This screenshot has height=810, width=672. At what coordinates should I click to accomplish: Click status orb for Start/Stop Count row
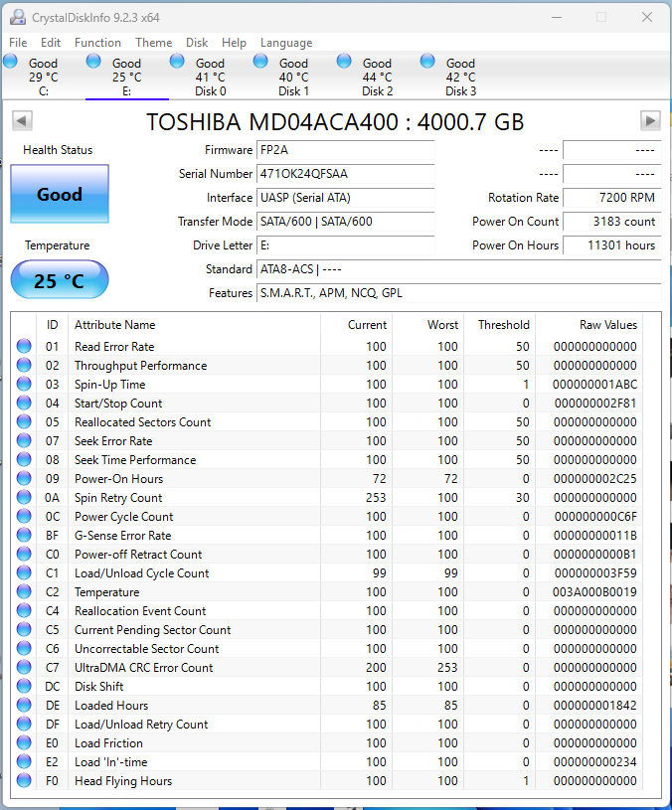(24, 403)
